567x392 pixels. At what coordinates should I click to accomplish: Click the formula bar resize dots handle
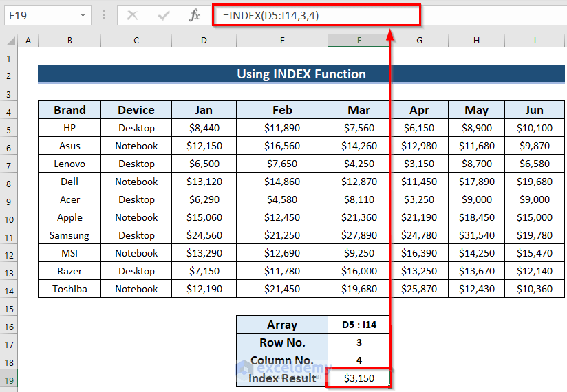pyautogui.click(x=104, y=15)
